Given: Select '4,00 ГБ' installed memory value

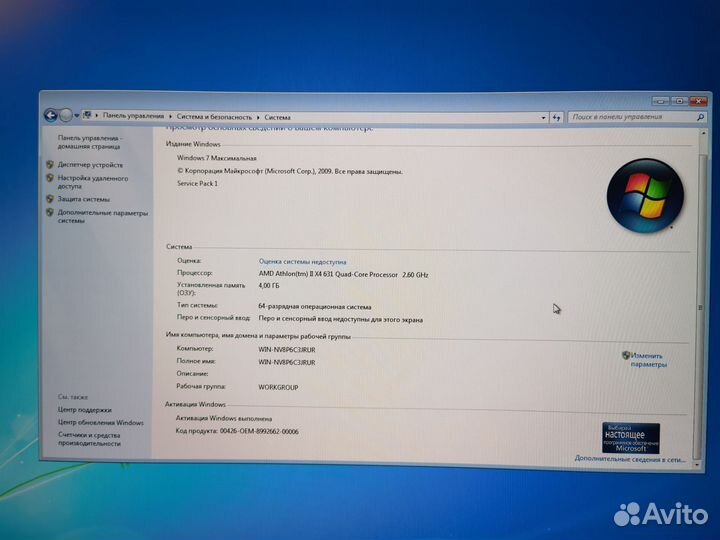Looking at the screenshot, I should (269, 286).
